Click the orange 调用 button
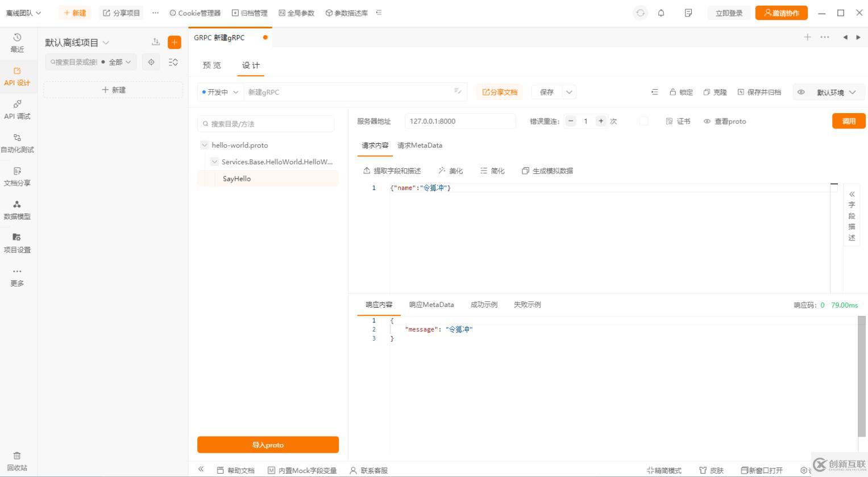Viewport: 868px width, 477px height. coord(849,121)
